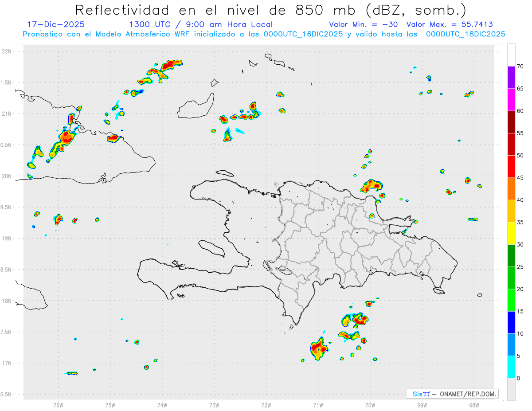The width and height of the screenshot is (532, 411).
Task: Click the '25' label on the color scale
Action: coord(520,267)
